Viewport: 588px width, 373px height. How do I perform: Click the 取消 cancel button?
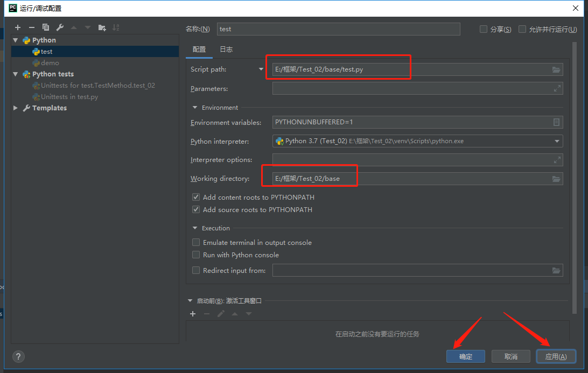[511, 356]
